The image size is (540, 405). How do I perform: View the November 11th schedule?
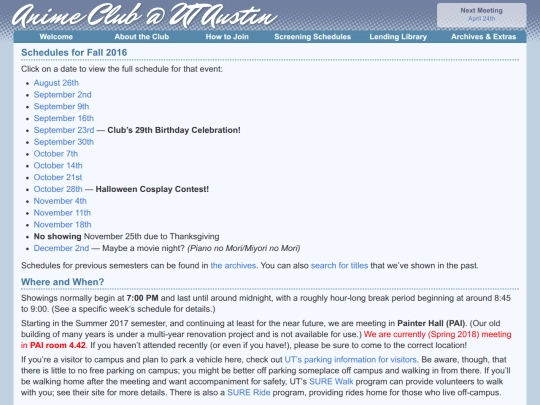coord(62,213)
